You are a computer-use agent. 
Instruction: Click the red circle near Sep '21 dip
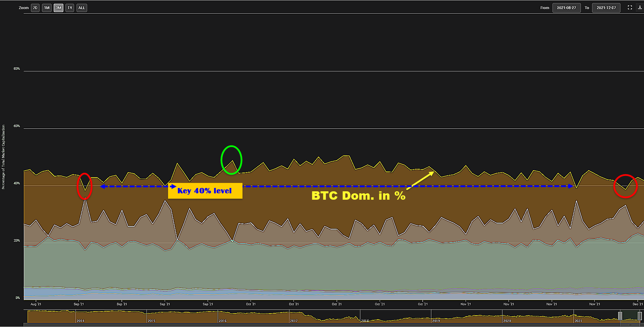pos(84,186)
